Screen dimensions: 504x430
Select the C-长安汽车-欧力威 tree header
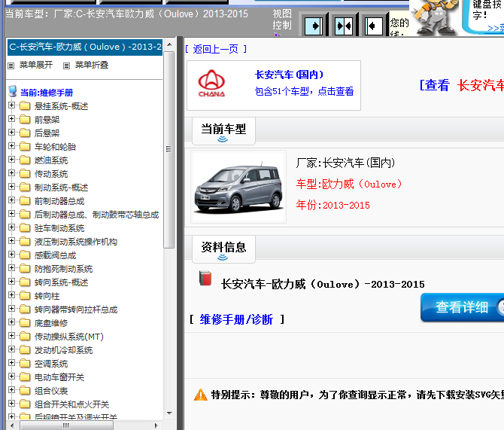coord(85,47)
